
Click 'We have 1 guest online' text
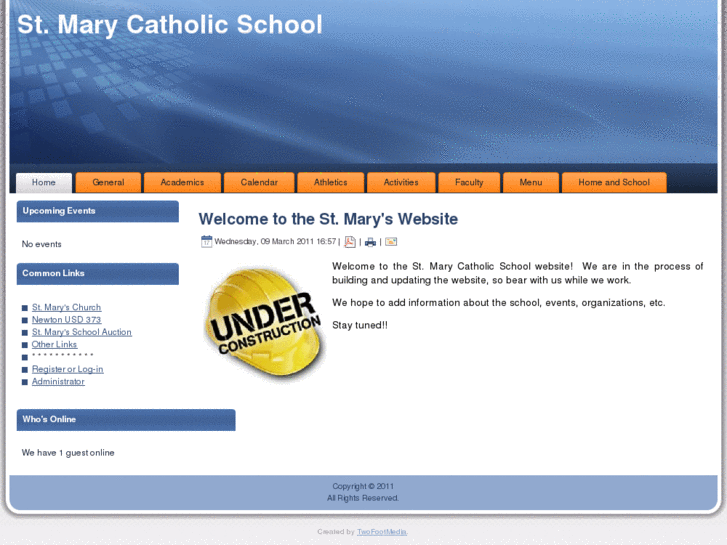(68, 453)
